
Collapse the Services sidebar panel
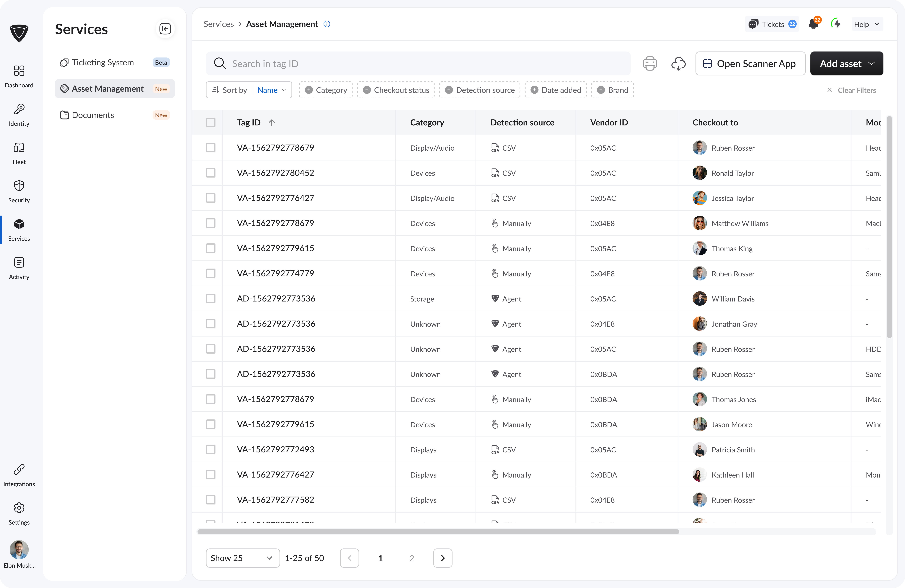click(165, 29)
